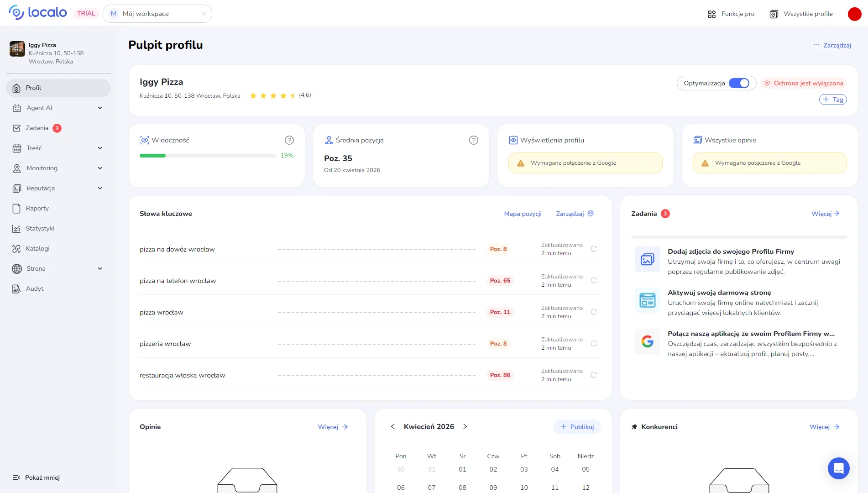
Task: Select Profil in the sidebar
Action: coord(58,88)
